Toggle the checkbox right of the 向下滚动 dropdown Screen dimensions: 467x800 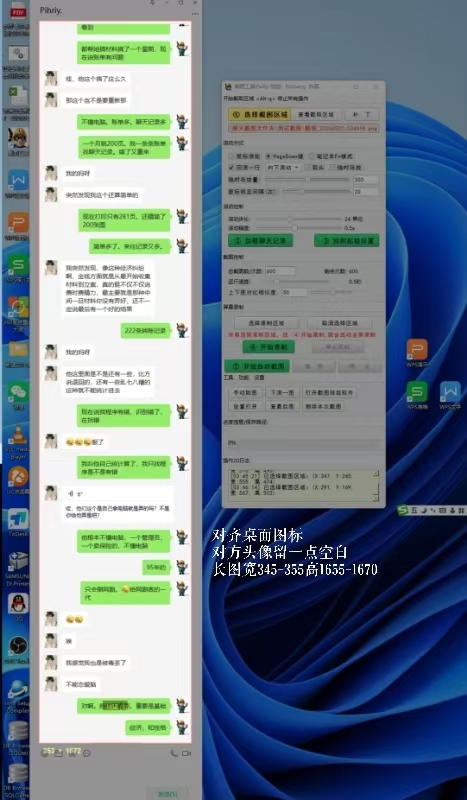coord(307,167)
